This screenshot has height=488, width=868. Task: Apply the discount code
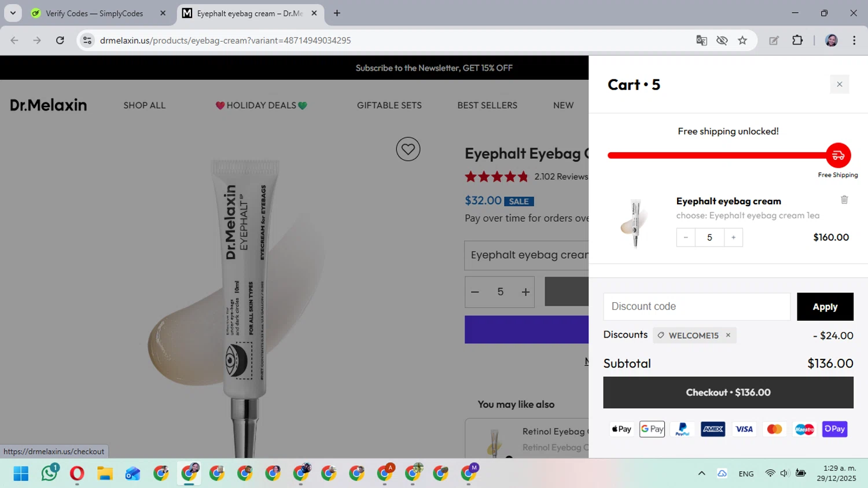click(825, 307)
